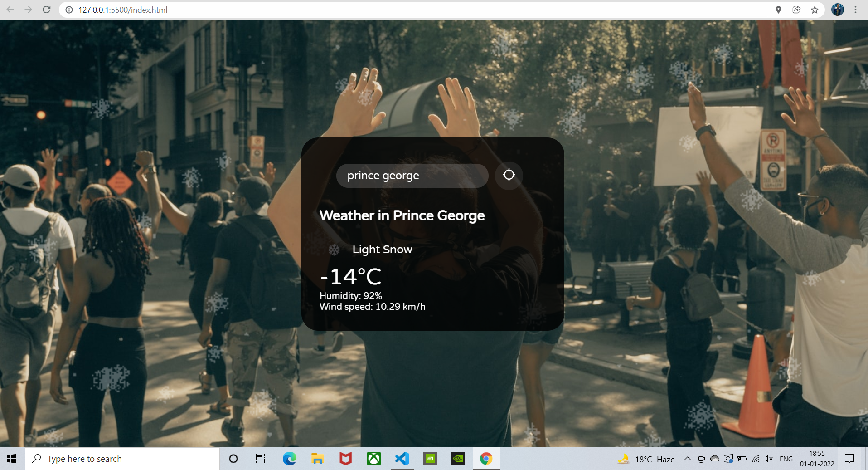Screen dimensions: 868x470
Task: Open location permission icon in address bar
Action: click(778, 10)
